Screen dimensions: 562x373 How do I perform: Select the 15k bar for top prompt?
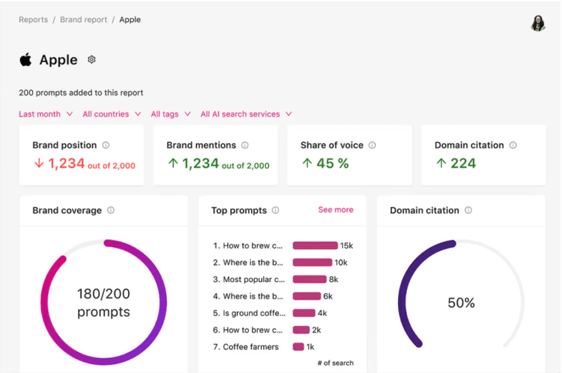(x=315, y=245)
